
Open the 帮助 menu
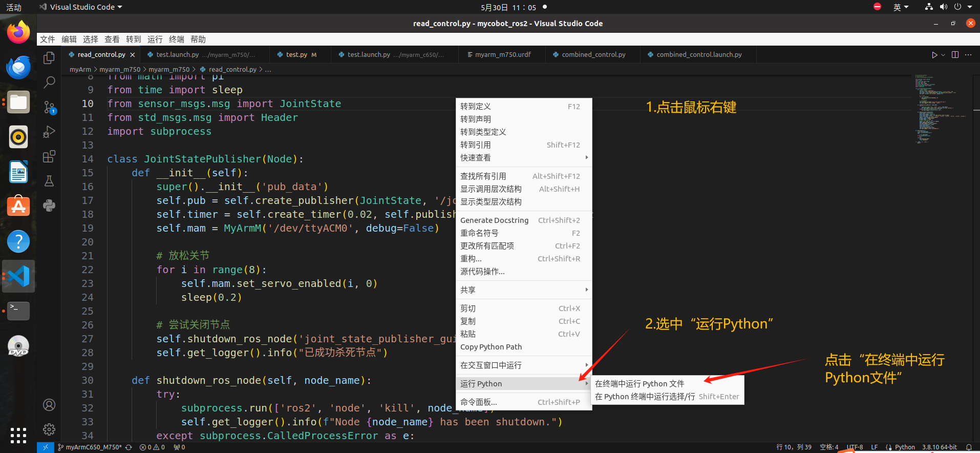(x=198, y=39)
